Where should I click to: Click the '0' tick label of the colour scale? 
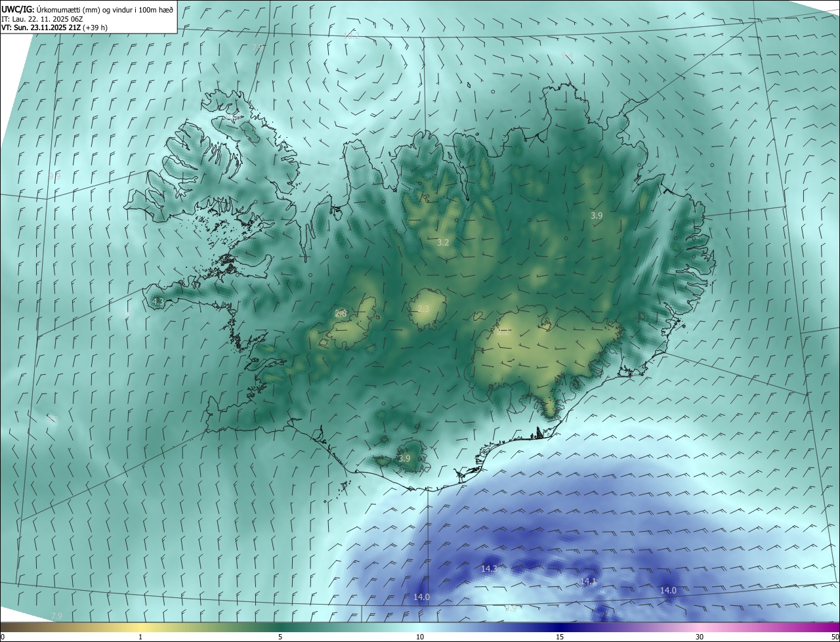coord(3,637)
